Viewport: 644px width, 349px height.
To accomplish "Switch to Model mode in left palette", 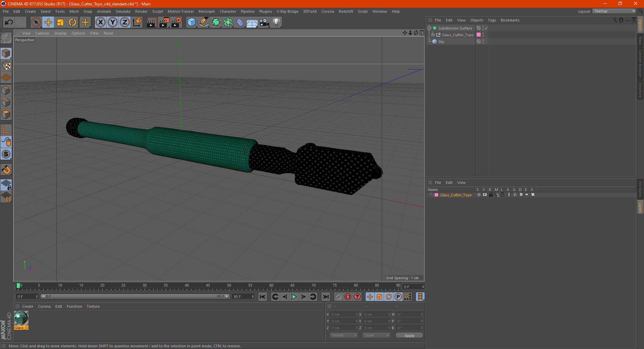I will [x=6, y=53].
